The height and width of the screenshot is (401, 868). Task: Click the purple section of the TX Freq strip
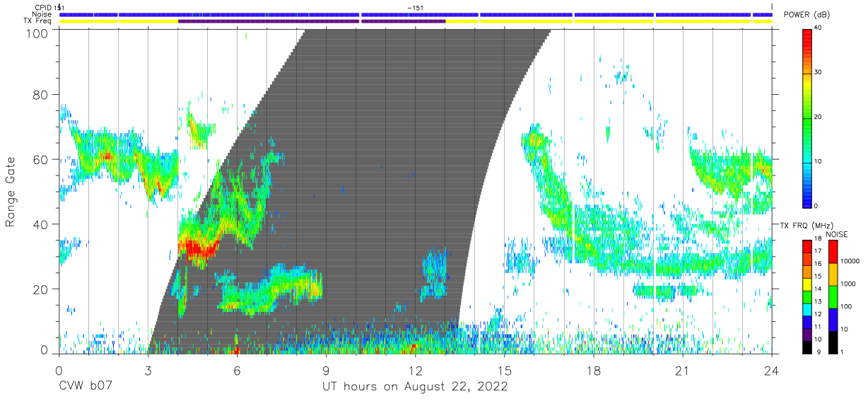(x=312, y=21)
